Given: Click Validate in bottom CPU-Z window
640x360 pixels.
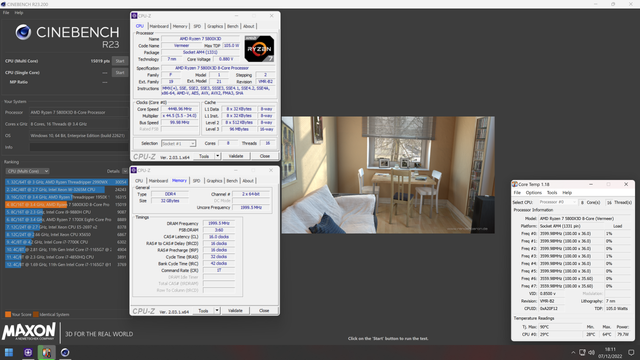Looking at the screenshot, I should point(235,311).
